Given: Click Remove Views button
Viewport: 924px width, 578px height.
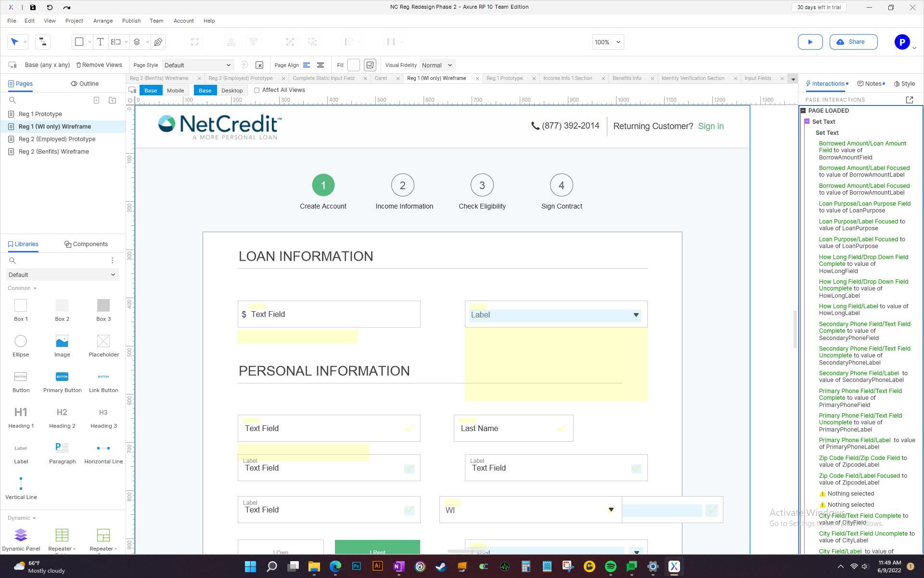Looking at the screenshot, I should click(99, 65).
